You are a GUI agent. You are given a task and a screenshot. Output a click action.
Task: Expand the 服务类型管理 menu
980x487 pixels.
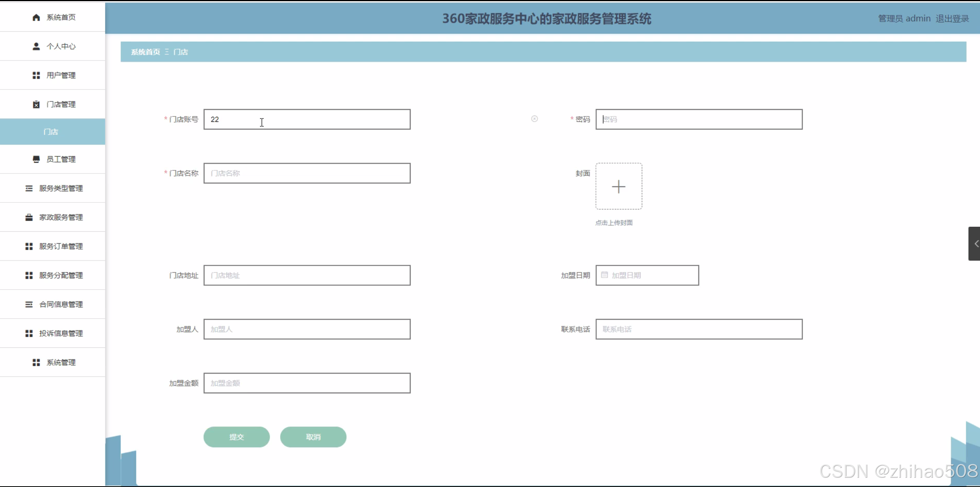pyautogui.click(x=60, y=188)
